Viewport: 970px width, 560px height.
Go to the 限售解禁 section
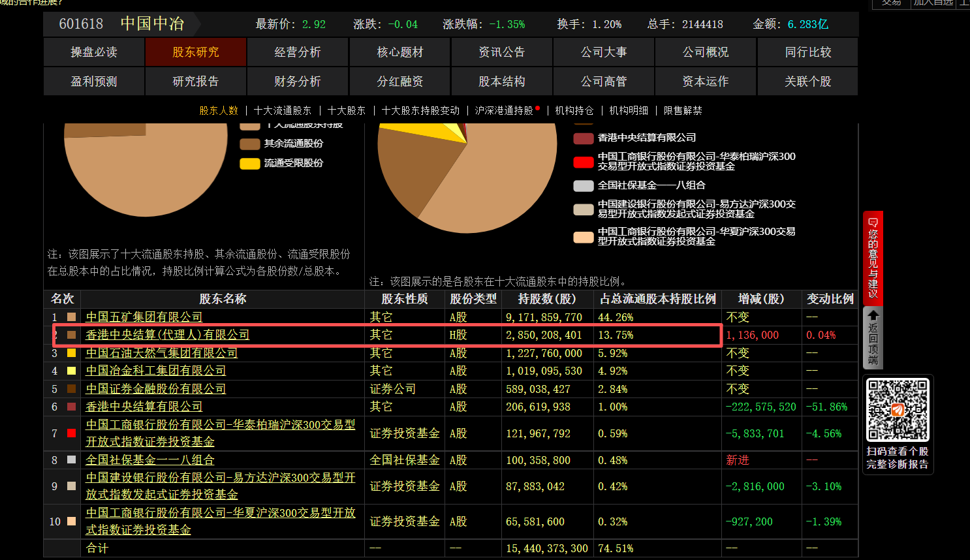point(683,111)
